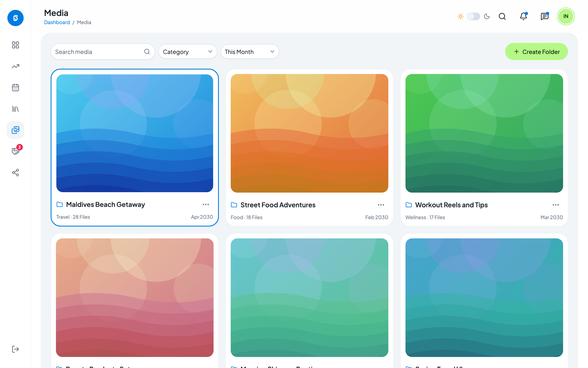Click the Create Folder button
The width and height of the screenshot is (588, 368).
click(x=536, y=52)
